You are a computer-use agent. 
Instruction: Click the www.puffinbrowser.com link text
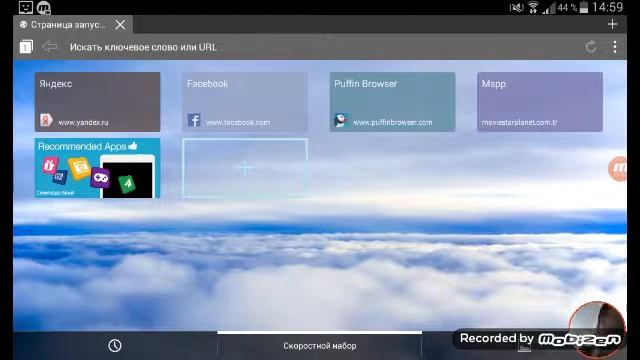(x=393, y=122)
